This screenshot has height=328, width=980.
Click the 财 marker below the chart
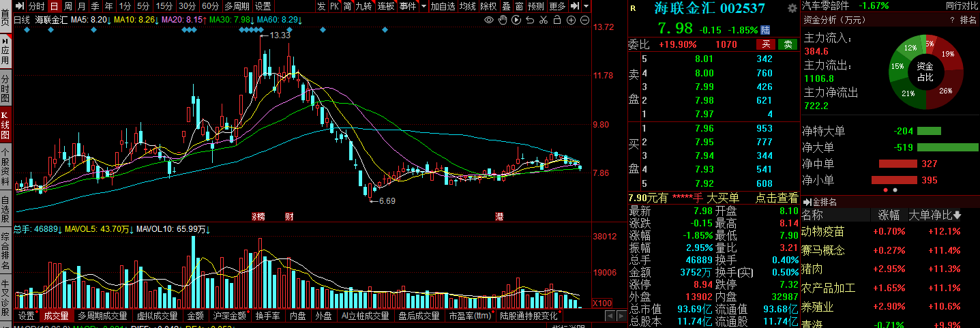pos(289,217)
